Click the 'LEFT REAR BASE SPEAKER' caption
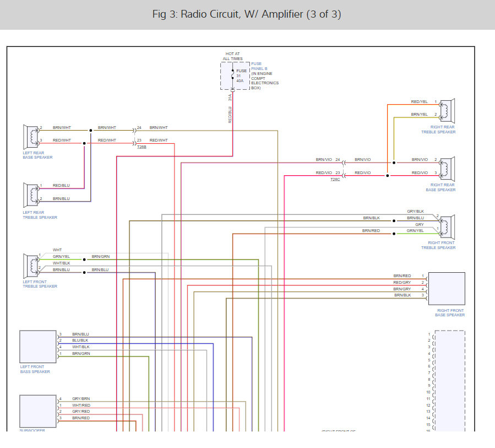The width and height of the screenshot is (495, 448). (x=37, y=155)
